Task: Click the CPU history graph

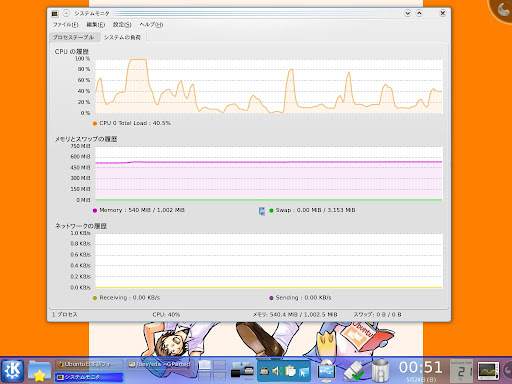Action: coord(269,86)
